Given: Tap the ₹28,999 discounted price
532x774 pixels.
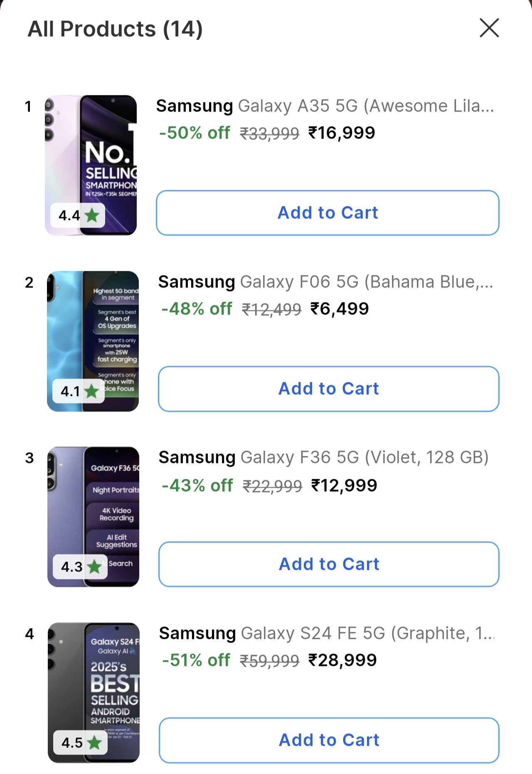Looking at the screenshot, I should (342, 660).
